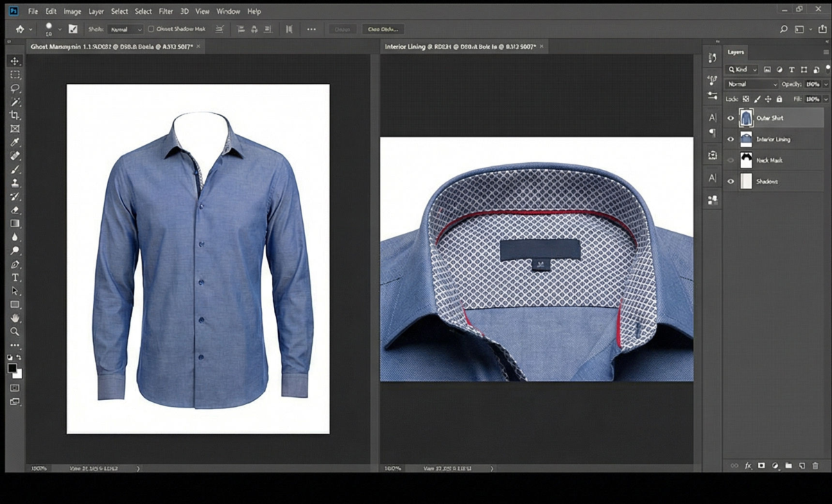Click the Cloud Obtain button

pos(382,29)
